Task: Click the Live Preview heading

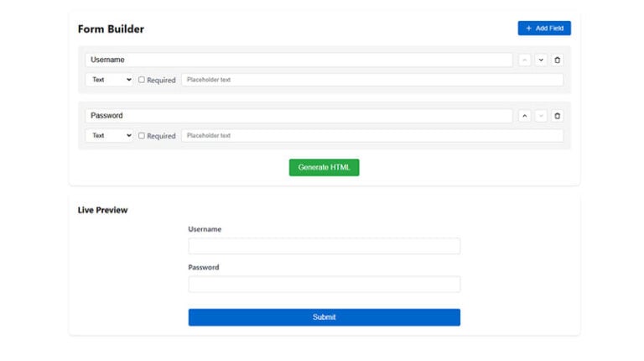Action: [102, 210]
